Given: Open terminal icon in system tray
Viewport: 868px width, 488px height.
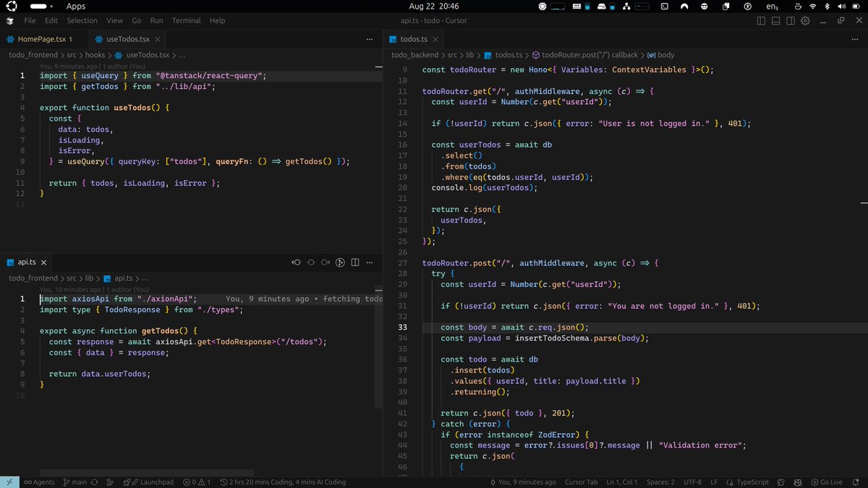Looking at the screenshot, I should click(665, 6).
